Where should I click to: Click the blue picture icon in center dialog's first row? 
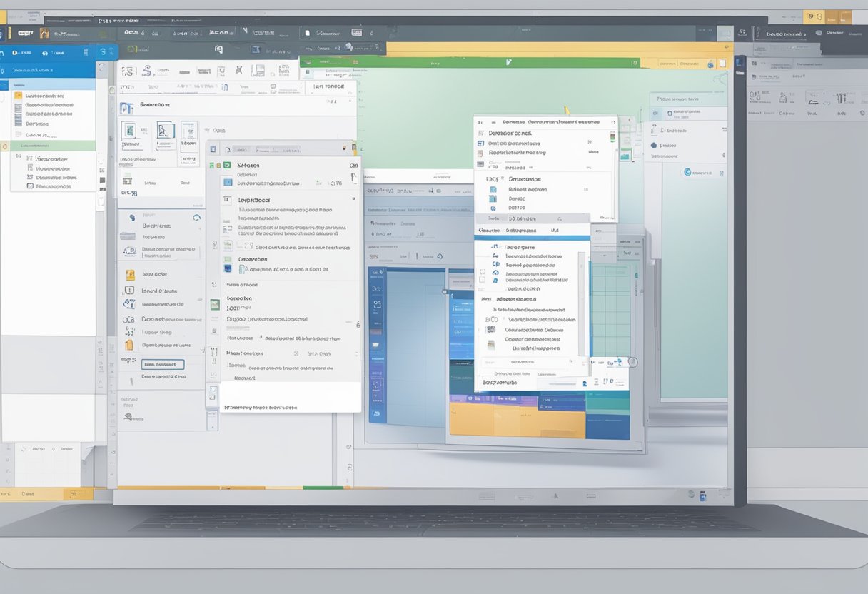(x=228, y=182)
